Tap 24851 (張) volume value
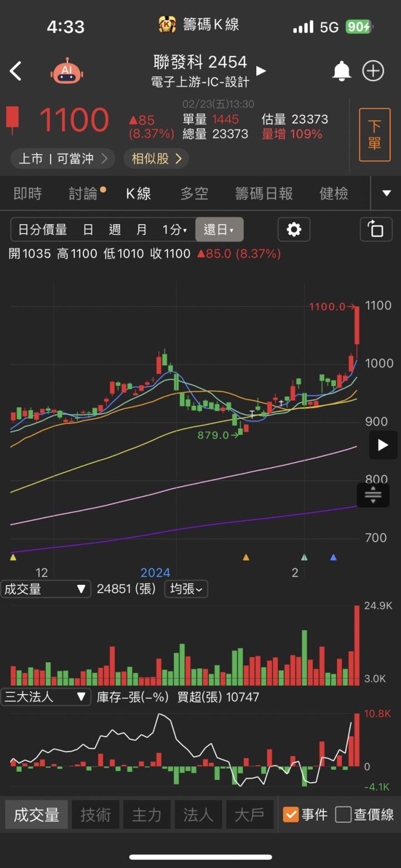401x868 pixels. pyautogui.click(x=126, y=589)
